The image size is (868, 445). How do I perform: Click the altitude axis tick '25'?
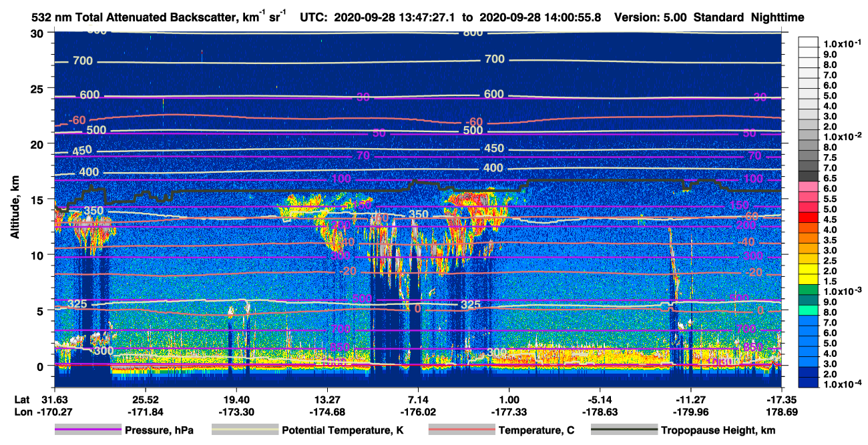(x=39, y=88)
